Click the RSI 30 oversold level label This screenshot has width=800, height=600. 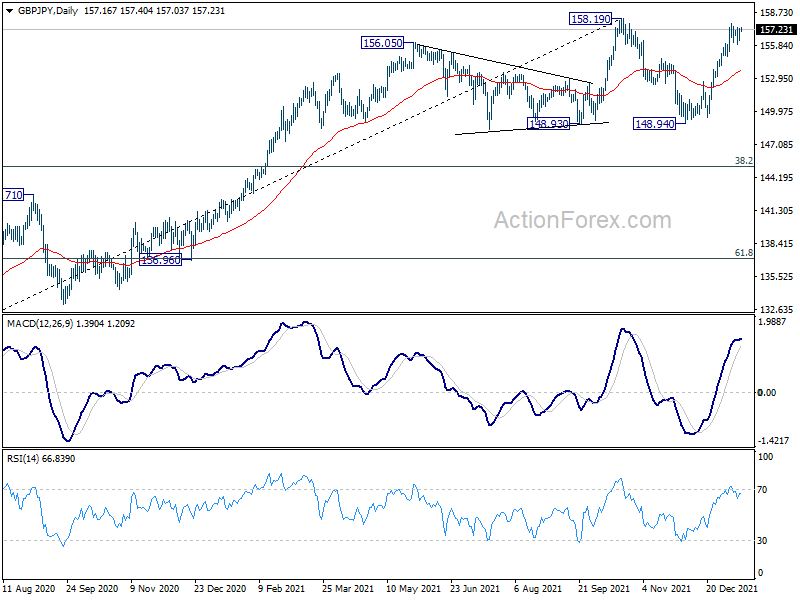(x=762, y=540)
